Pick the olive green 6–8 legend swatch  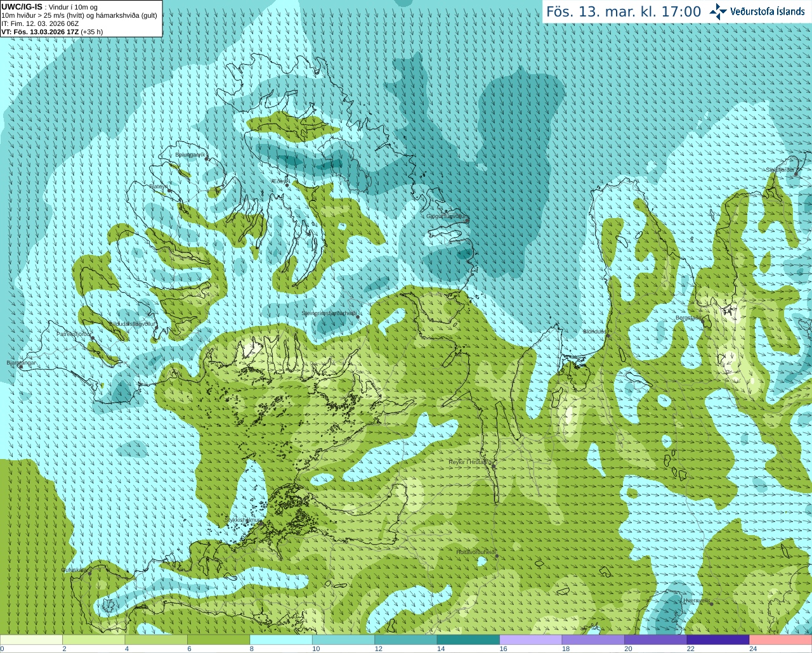[219, 640]
